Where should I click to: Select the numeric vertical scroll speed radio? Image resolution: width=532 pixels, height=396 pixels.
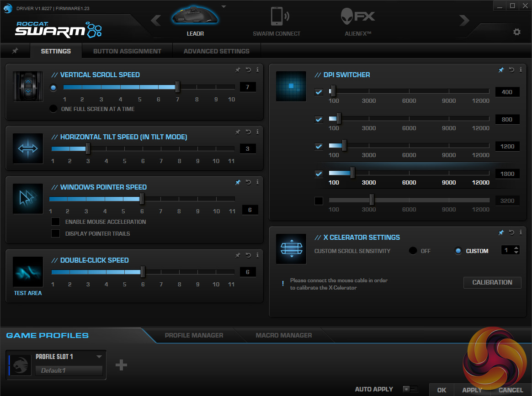pos(53,88)
